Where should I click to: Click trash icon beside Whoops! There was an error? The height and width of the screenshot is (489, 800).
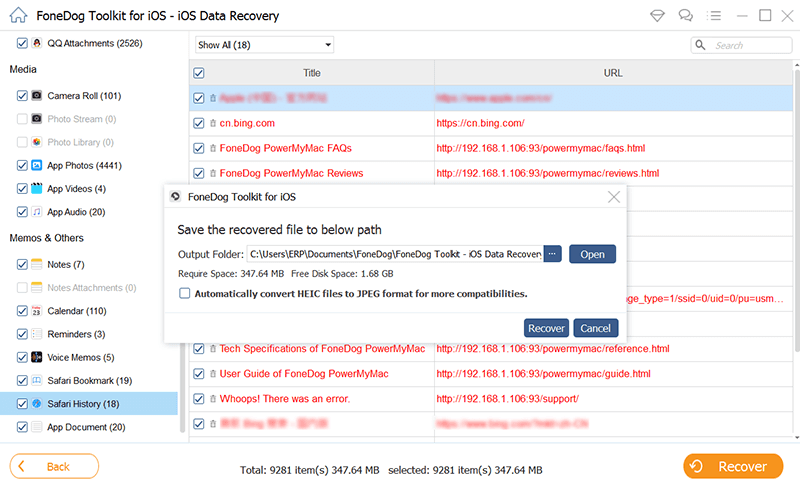pyautogui.click(x=213, y=399)
